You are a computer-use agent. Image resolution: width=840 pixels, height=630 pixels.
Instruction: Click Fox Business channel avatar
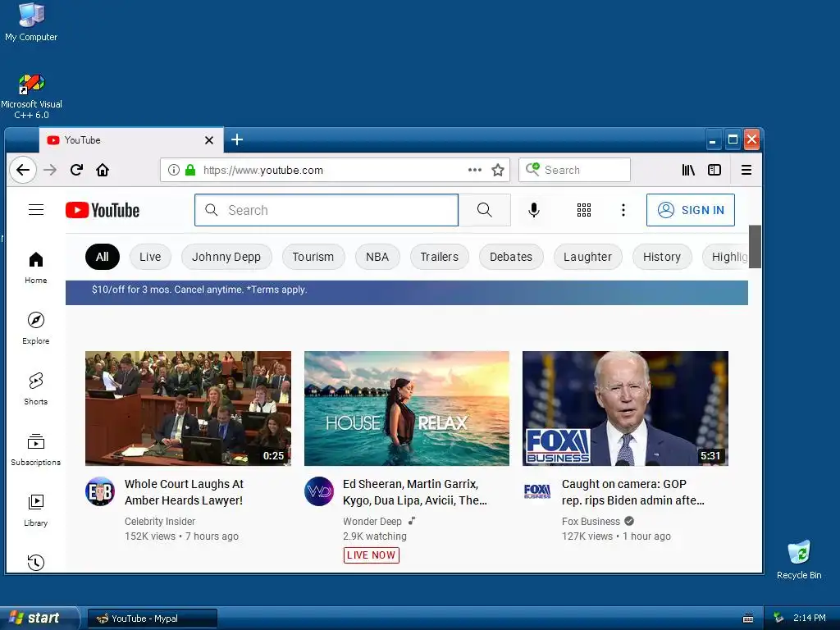click(536, 491)
